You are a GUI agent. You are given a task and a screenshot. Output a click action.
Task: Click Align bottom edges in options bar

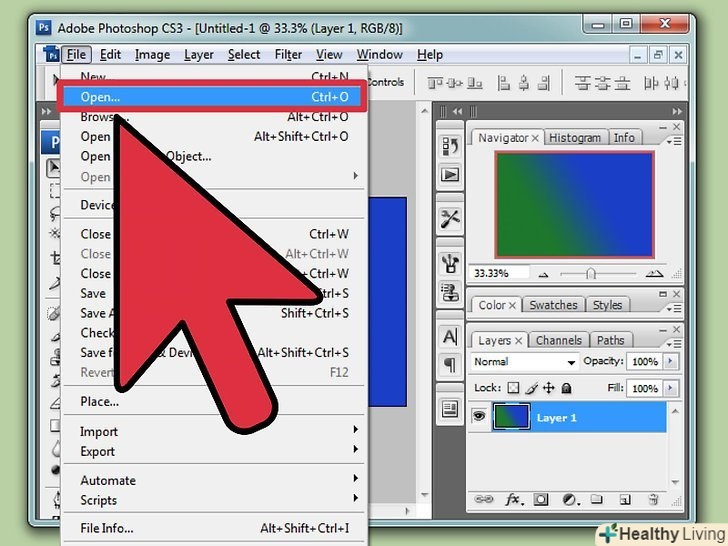474,83
